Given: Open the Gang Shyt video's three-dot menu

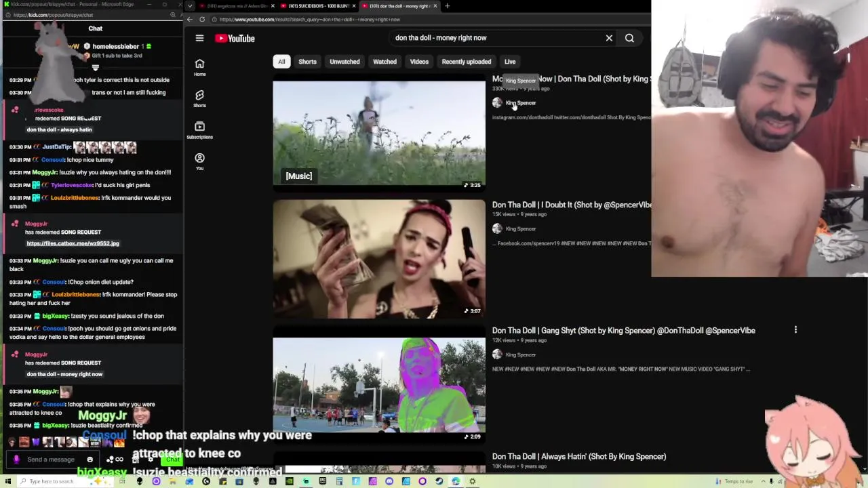Looking at the screenshot, I should pos(795,330).
